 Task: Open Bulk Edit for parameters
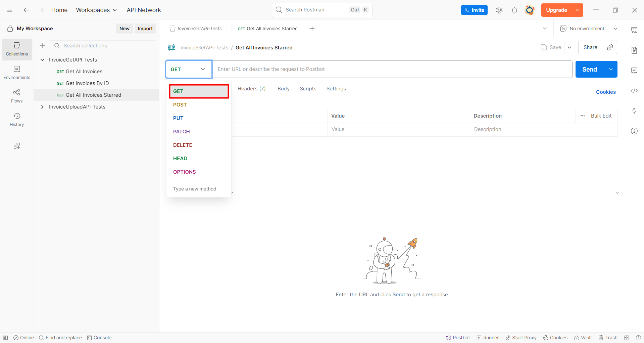601,116
